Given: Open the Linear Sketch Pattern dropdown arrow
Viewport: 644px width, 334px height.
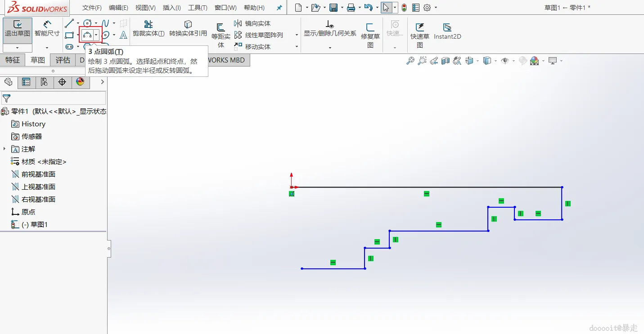Looking at the screenshot, I should pos(297,35).
